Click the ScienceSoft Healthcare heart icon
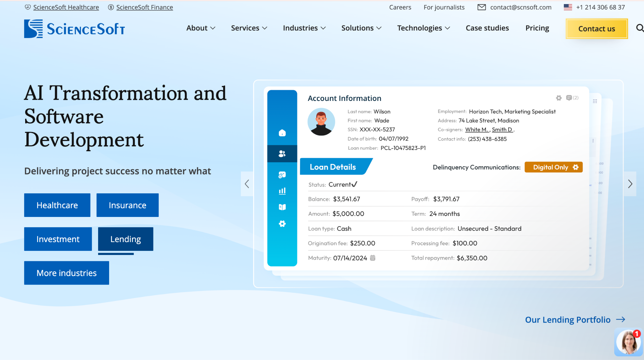This screenshot has height=360, width=644. 28,7
